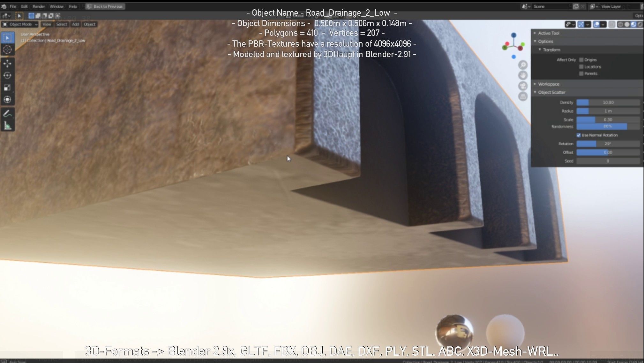
Task: Adjust the Density slider
Action: [x=608, y=103]
